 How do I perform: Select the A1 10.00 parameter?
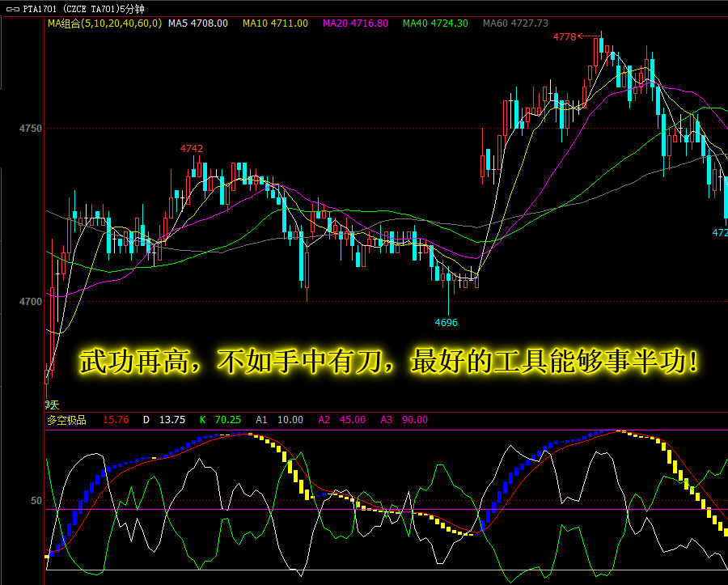[x=280, y=420]
